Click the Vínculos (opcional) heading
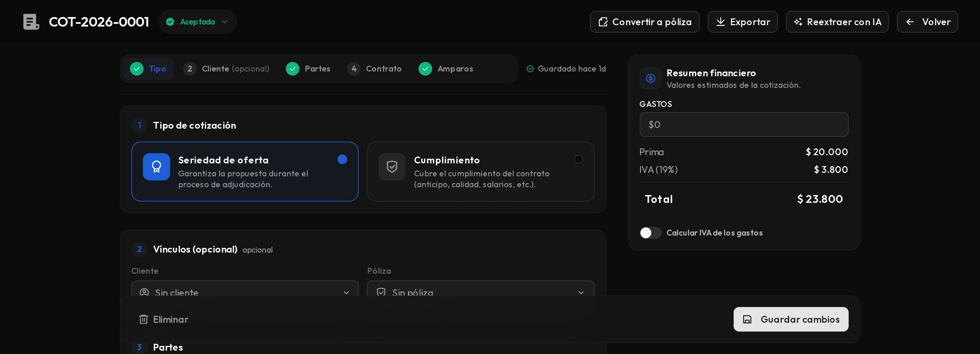This screenshot has width=980, height=354. point(195,249)
